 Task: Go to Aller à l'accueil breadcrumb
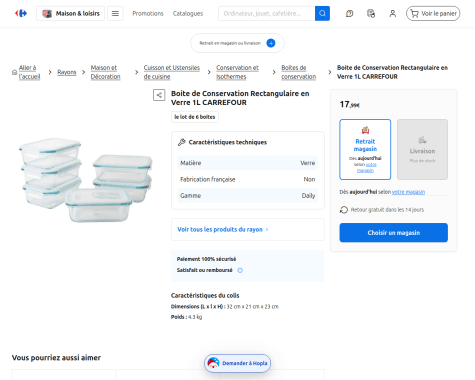coord(29,72)
